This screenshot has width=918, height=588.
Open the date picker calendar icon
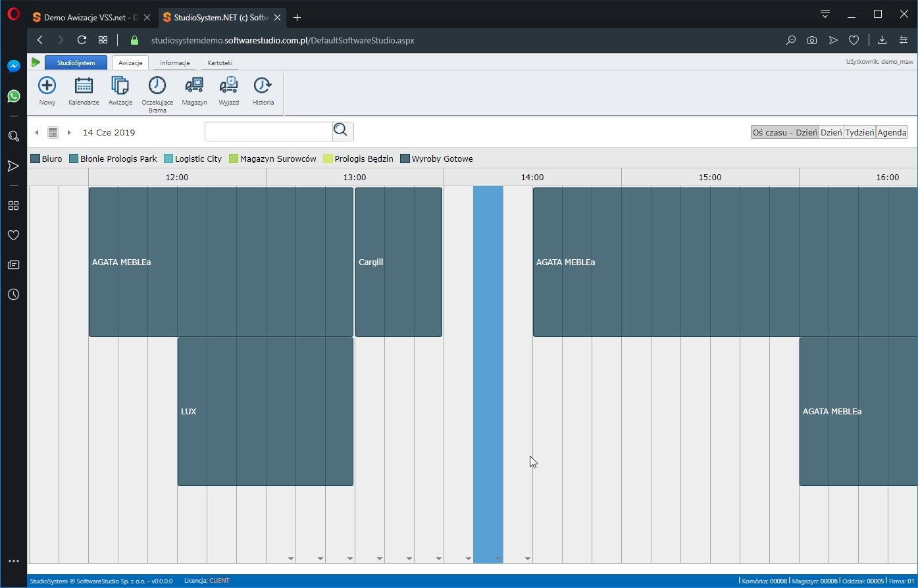[53, 132]
